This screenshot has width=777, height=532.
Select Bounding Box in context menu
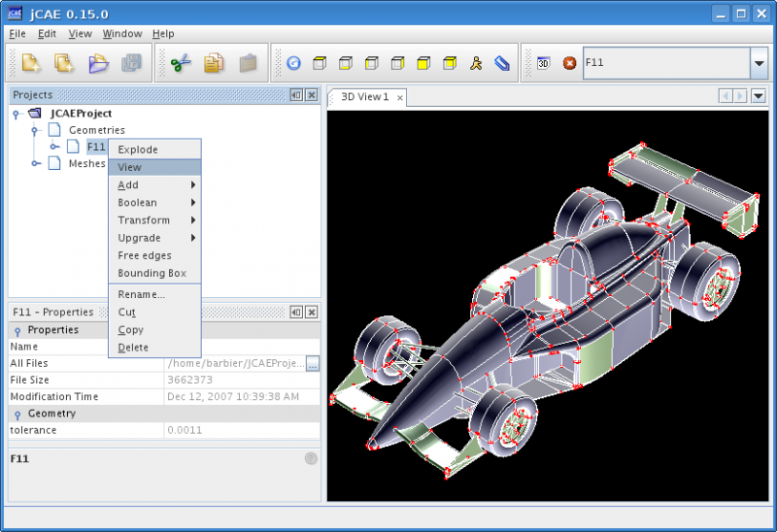152,273
